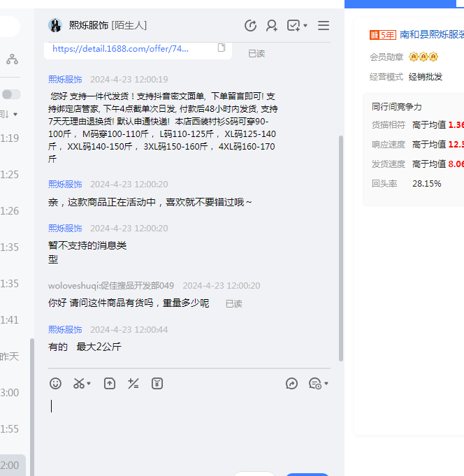Click the upload file icon

pos(110,383)
